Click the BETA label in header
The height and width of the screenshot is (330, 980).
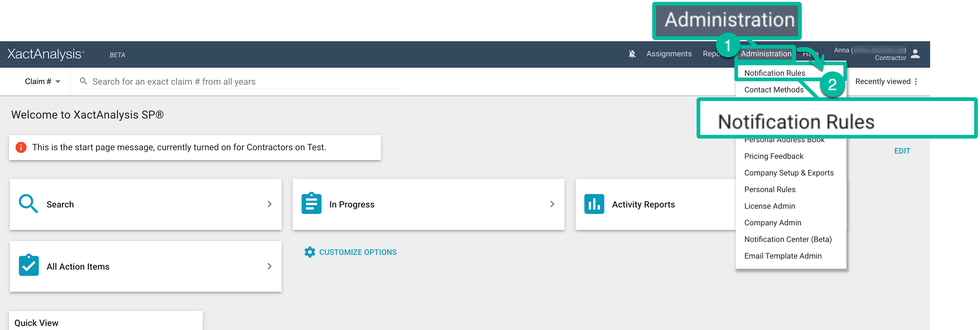point(117,55)
